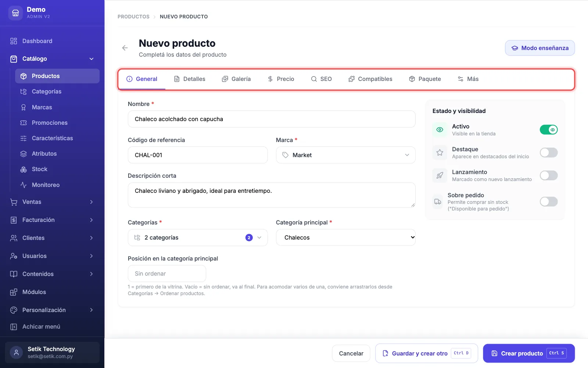This screenshot has width=588, height=368.
Task: Switch to the Detalles tab
Action: [x=190, y=79]
